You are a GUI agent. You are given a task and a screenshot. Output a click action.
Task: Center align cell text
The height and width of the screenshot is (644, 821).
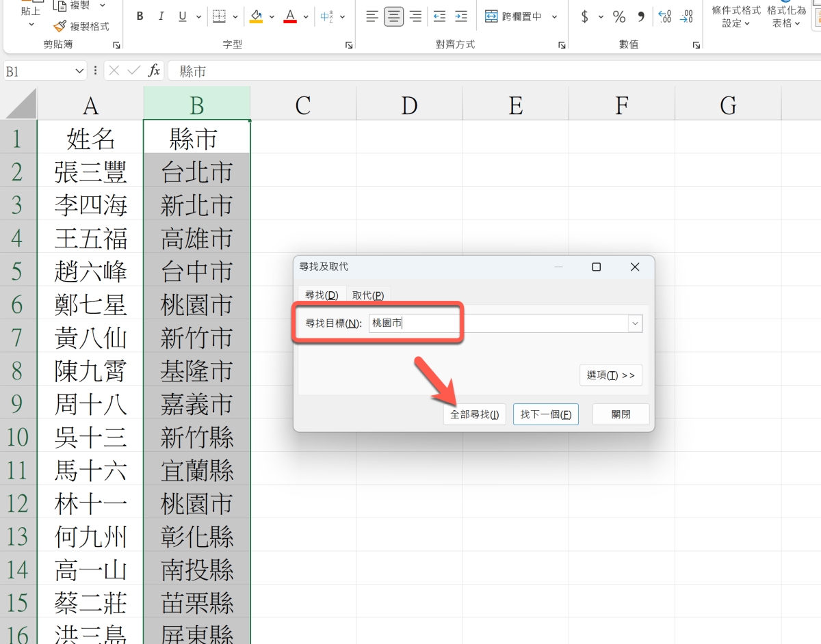[393, 16]
